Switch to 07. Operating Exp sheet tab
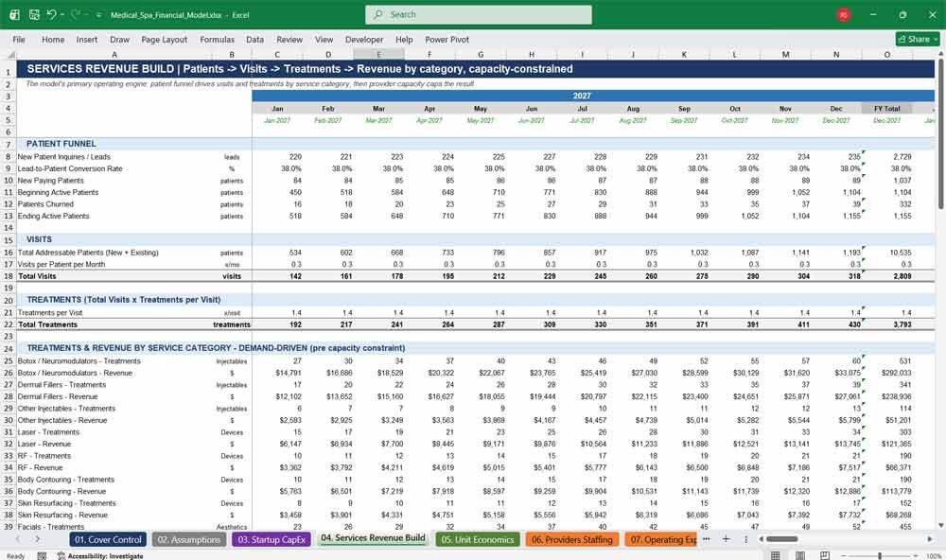This screenshot has width=946, height=560. point(661,539)
